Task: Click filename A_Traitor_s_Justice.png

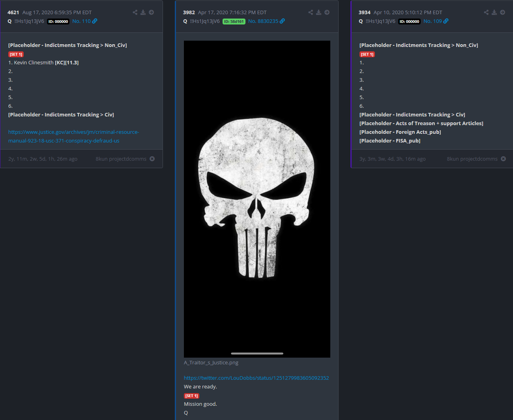Action: point(211,362)
